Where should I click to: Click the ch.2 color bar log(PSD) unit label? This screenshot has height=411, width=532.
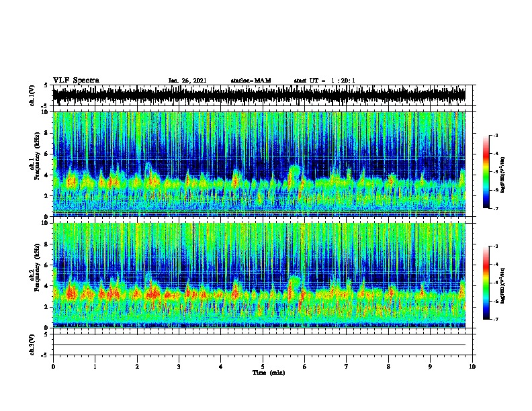point(503,285)
